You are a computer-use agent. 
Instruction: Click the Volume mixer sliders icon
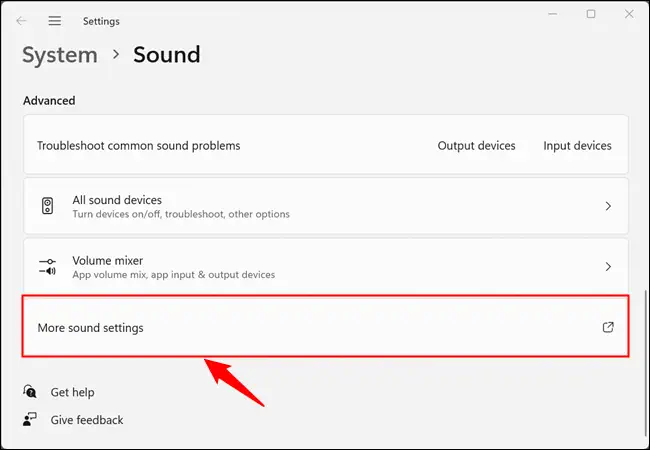(x=48, y=266)
